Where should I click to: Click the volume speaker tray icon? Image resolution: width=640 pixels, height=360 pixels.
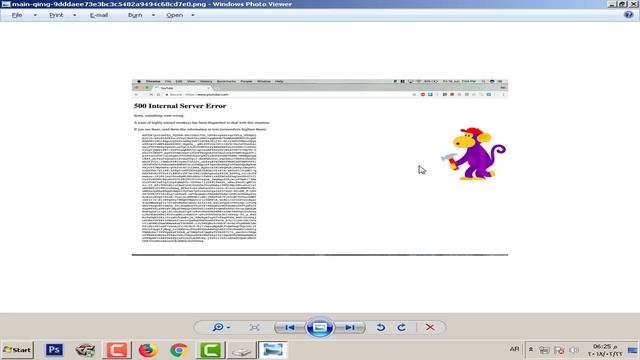[574, 350]
